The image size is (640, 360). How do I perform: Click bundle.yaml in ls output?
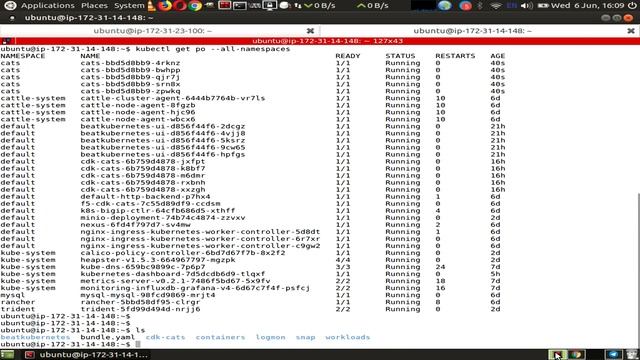pyautogui.click(x=107, y=337)
